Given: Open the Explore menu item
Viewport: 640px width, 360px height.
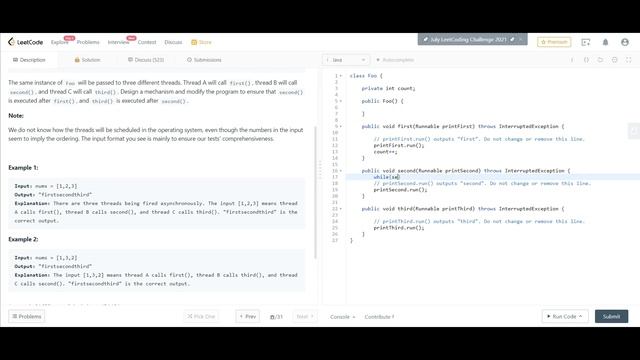Looking at the screenshot, I should [x=60, y=42].
